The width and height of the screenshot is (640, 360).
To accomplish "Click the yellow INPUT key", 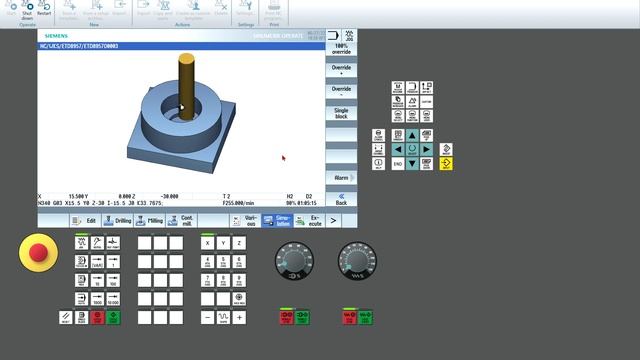I will pos(446,164).
